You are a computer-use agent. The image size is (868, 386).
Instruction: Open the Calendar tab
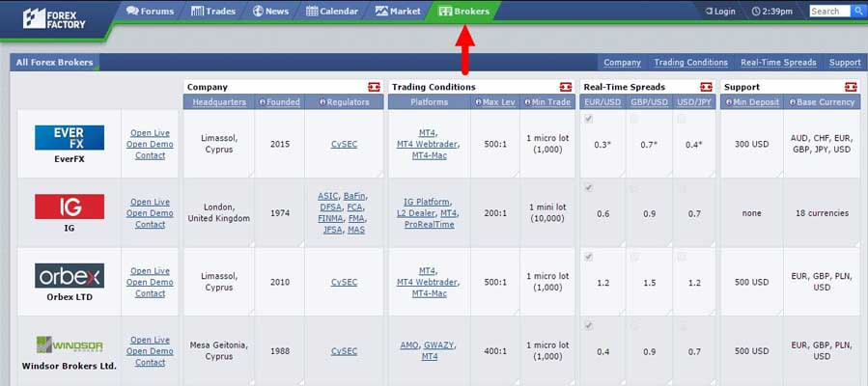(x=332, y=11)
